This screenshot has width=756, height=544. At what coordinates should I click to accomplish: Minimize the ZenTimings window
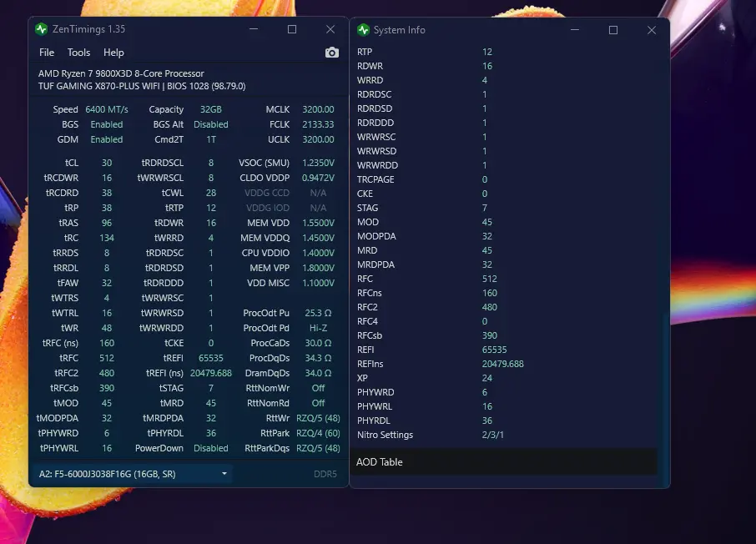point(254,29)
